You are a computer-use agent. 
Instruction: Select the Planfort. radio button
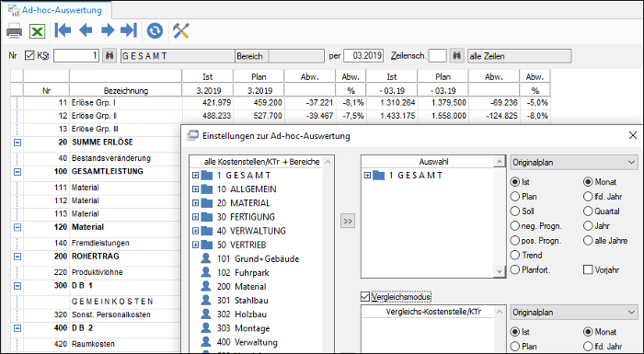tap(514, 269)
